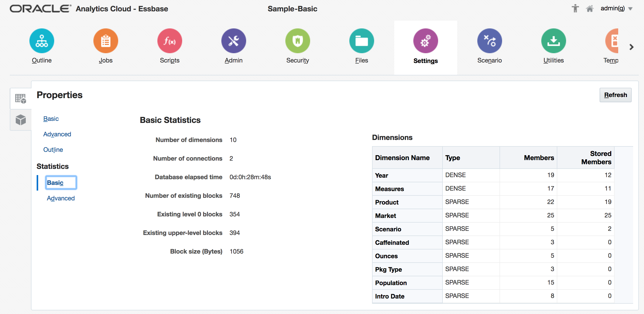Image resolution: width=644 pixels, height=314 pixels.
Task: Open the Scripts f(x) icon
Action: pyautogui.click(x=170, y=41)
